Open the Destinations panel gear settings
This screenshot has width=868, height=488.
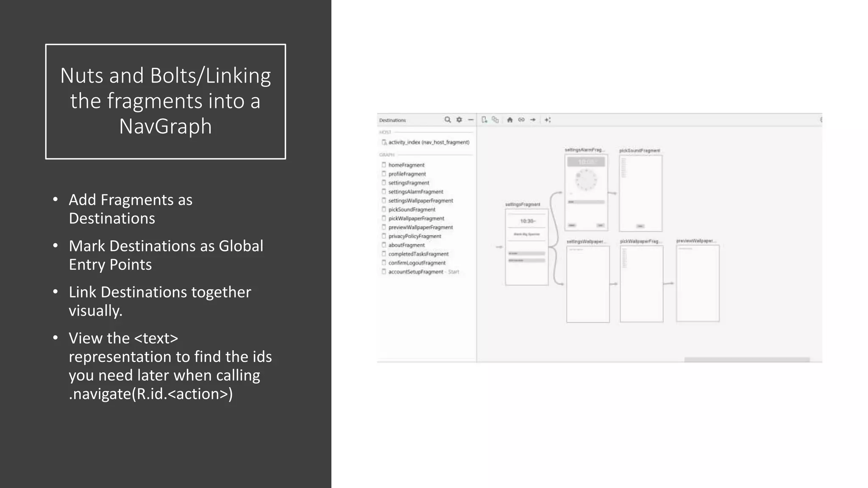(459, 120)
